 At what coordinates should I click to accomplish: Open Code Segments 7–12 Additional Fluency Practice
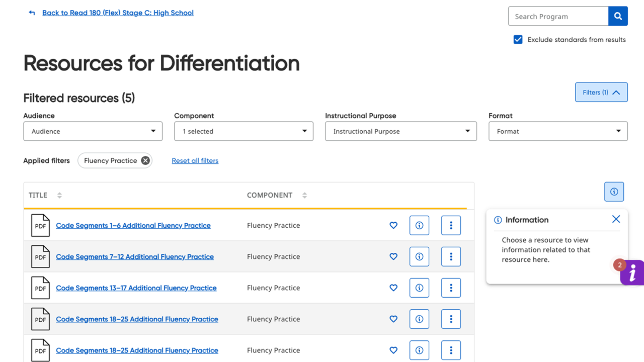[135, 256]
